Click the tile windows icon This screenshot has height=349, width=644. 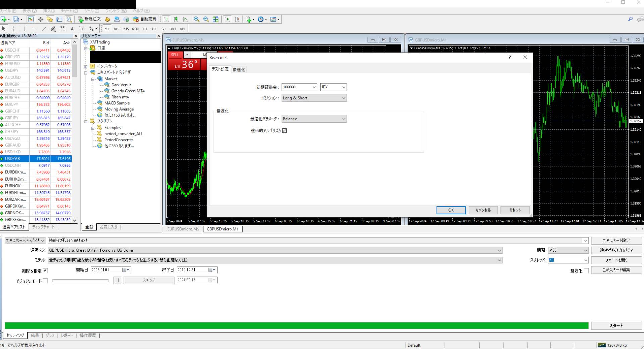(216, 19)
